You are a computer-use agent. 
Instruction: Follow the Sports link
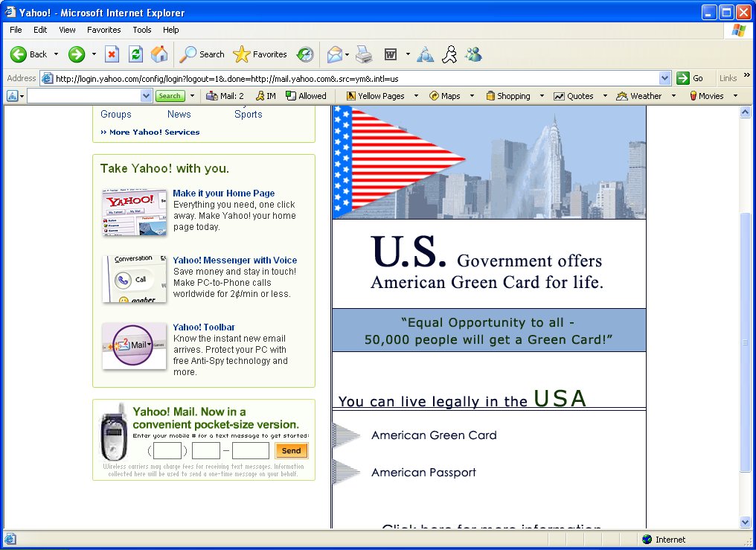pos(249,114)
